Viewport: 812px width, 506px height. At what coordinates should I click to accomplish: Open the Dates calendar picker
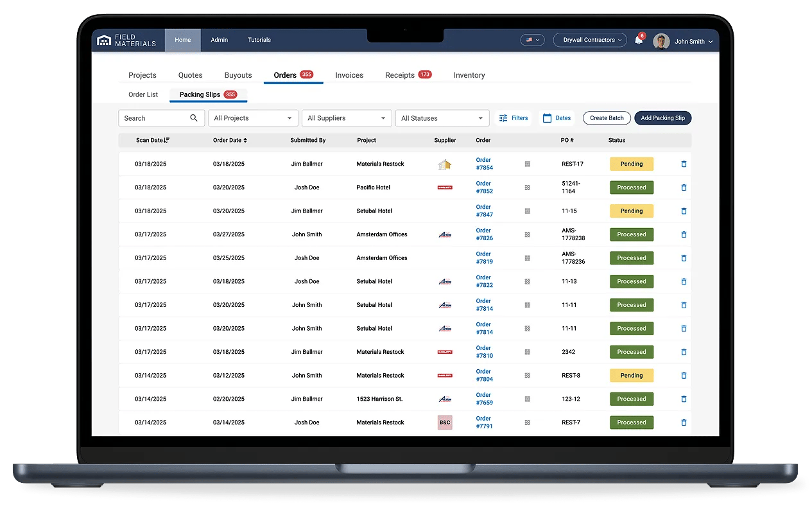557,118
